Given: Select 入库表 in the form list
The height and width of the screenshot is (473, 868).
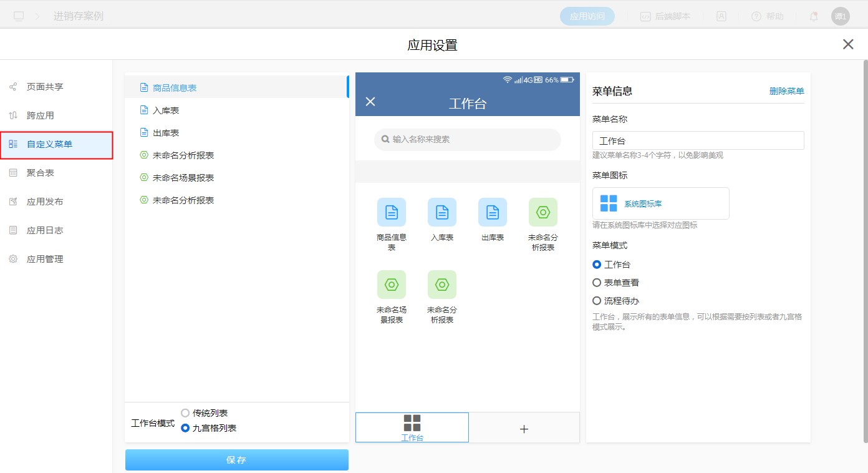Looking at the screenshot, I should click(166, 110).
